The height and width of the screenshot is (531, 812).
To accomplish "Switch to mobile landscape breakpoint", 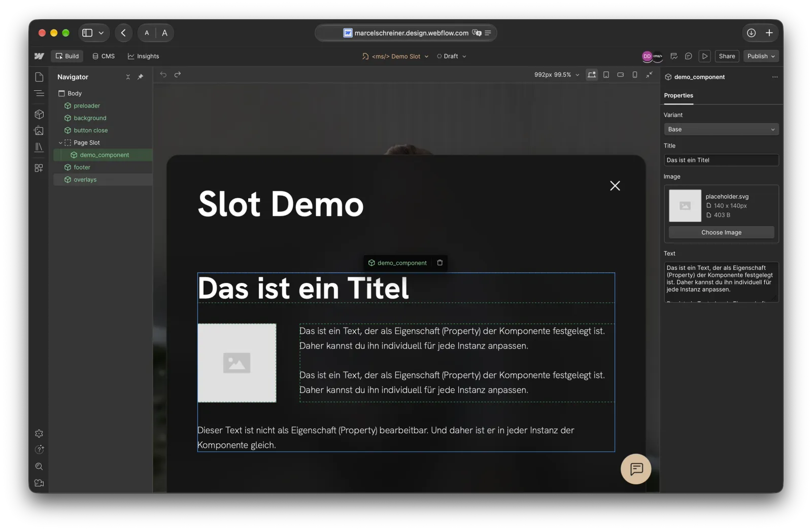I will point(620,75).
